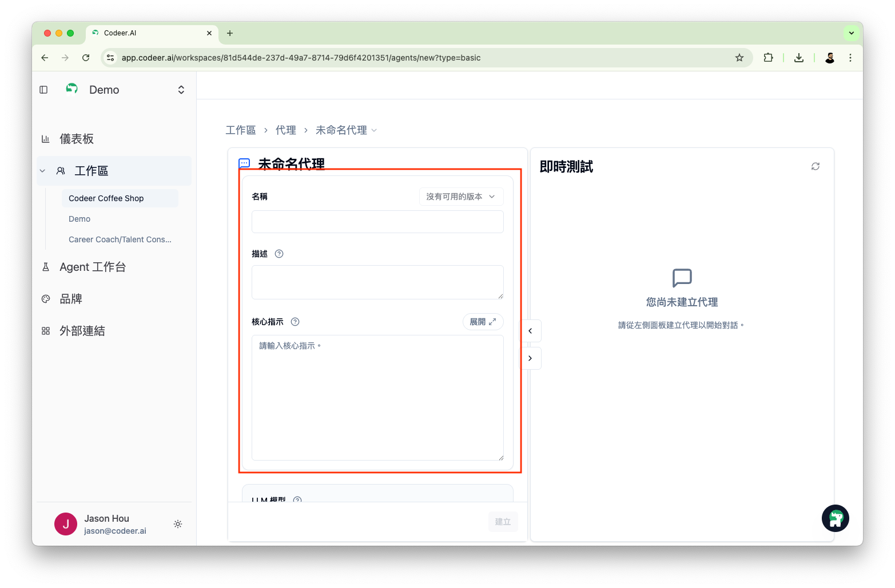Viewport: 895px width, 588px height.
Task: Click the help icon next to 描述
Action: pos(279,254)
